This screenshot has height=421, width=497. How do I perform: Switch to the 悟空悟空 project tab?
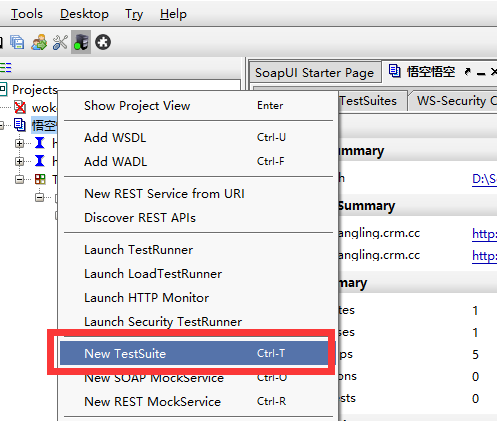pyautogui.click(x=430, y=71)
